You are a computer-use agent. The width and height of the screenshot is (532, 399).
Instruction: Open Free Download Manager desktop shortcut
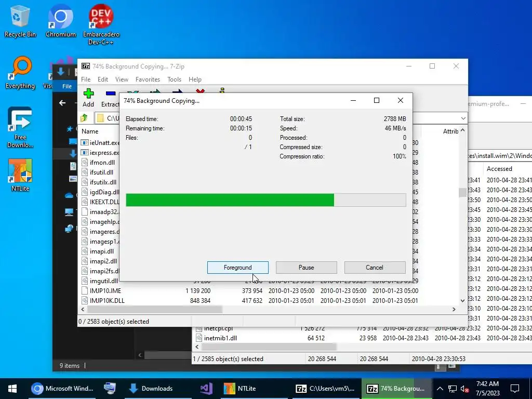tap(20, 128)
